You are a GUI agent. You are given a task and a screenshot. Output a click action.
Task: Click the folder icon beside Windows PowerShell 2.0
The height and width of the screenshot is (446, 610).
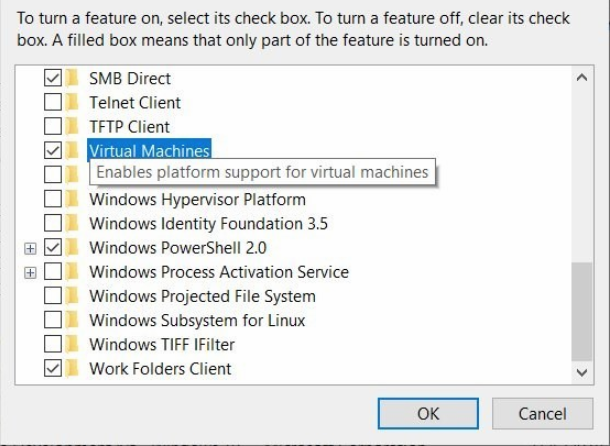[x=72, y=247]
